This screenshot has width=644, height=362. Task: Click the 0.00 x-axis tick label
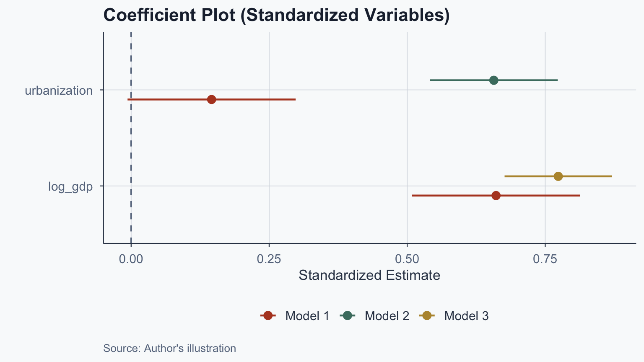(x=131, y=259)
